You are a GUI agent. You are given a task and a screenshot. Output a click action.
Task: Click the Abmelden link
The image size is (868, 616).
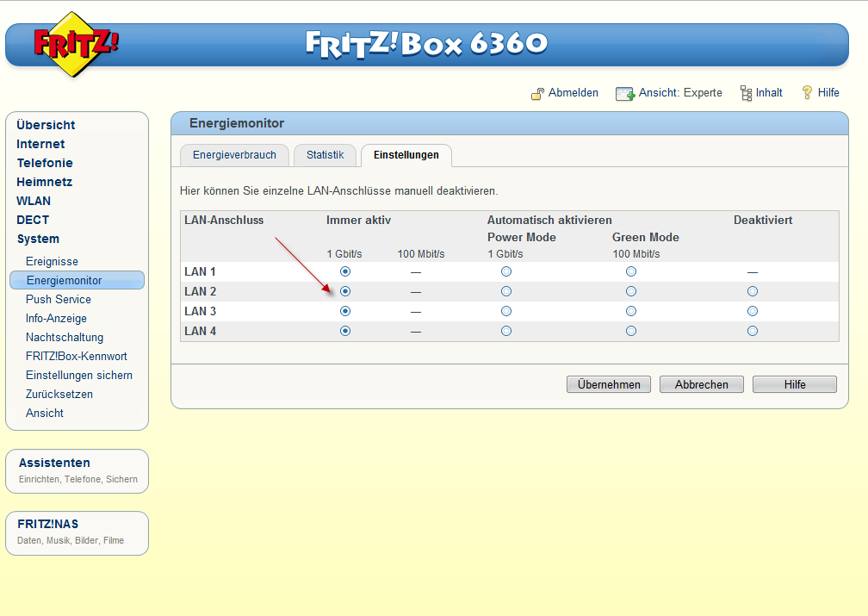coord(573,93)
